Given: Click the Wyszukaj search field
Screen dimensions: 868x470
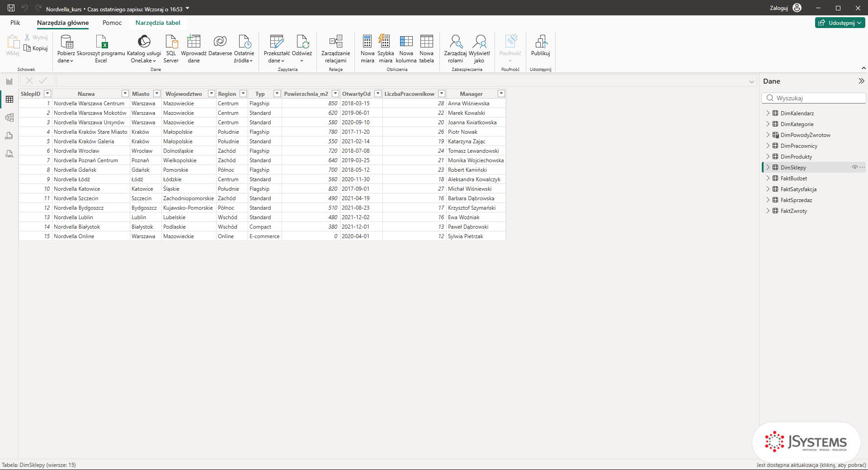Looking at the screenshot, I should click(814, 98).
